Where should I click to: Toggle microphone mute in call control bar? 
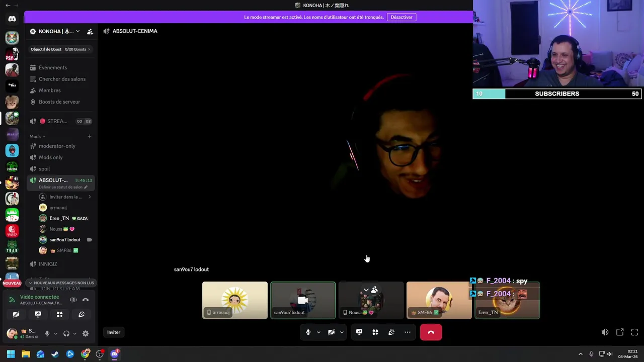click(x=308, y=332)
